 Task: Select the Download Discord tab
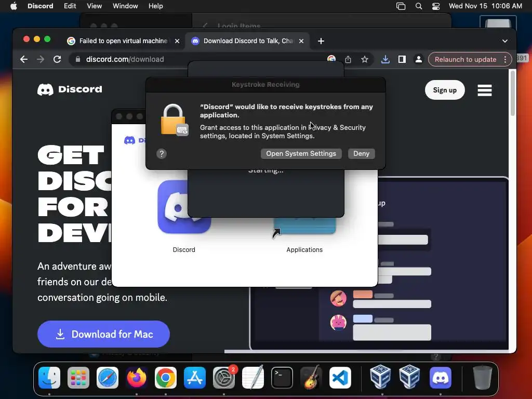(x=247, y=41)
